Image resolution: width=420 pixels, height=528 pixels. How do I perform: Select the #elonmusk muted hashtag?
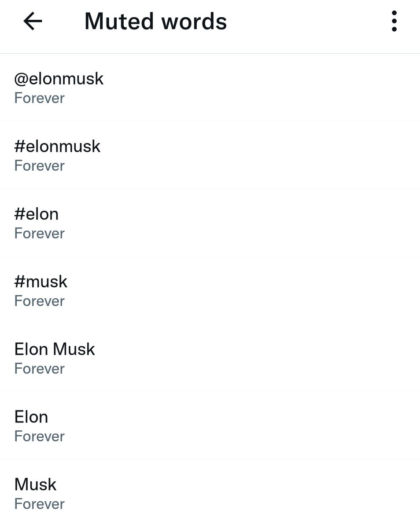click(x=210, y=155)
